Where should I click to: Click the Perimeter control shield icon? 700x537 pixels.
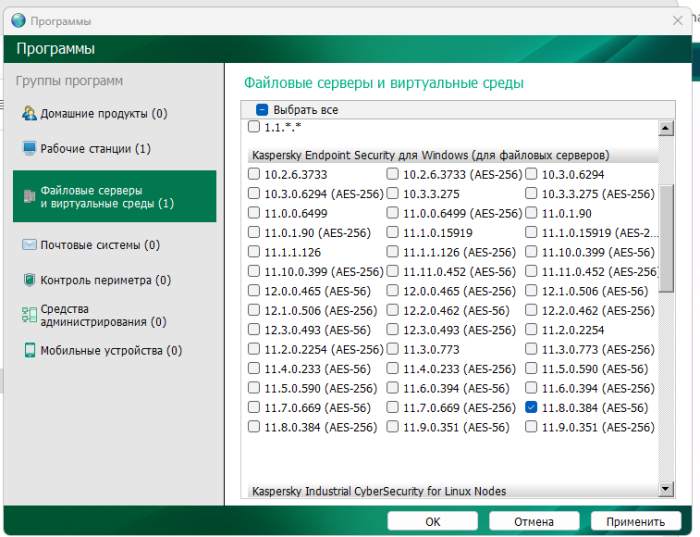click(29, 280)
